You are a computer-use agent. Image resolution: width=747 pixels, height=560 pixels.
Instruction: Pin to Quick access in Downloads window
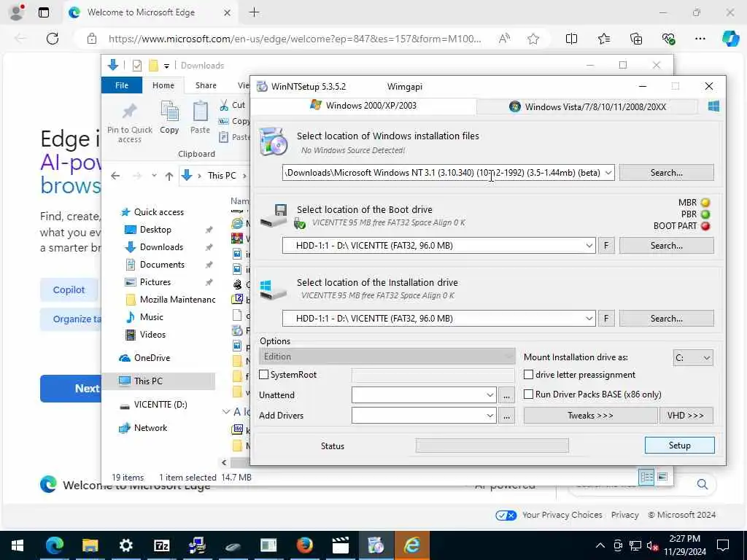tap(130, 122)
